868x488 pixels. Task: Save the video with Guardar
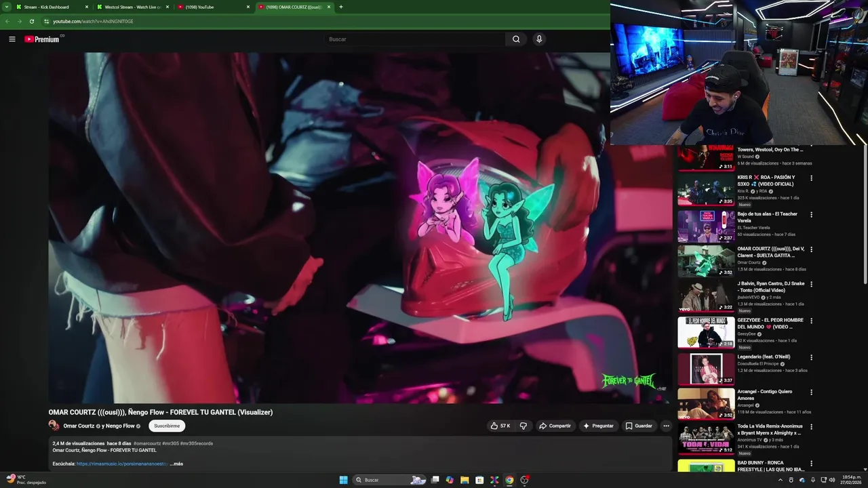(x=639, y=426)
